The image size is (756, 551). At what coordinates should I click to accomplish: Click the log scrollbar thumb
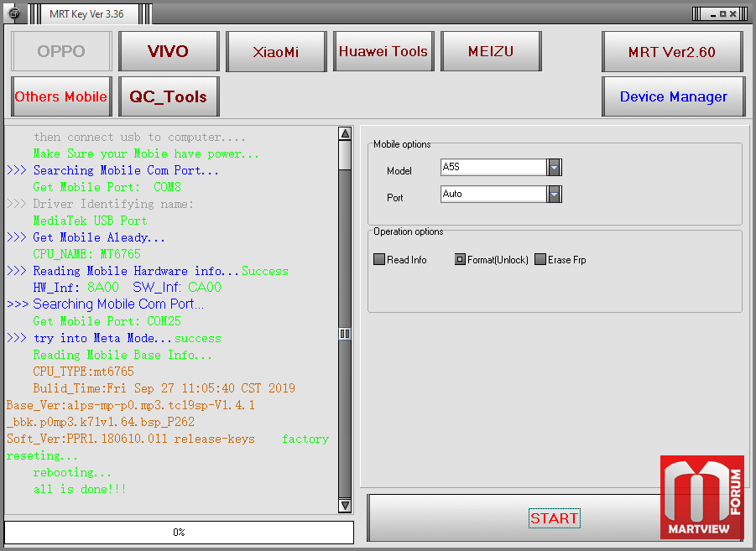click(345, 155)
